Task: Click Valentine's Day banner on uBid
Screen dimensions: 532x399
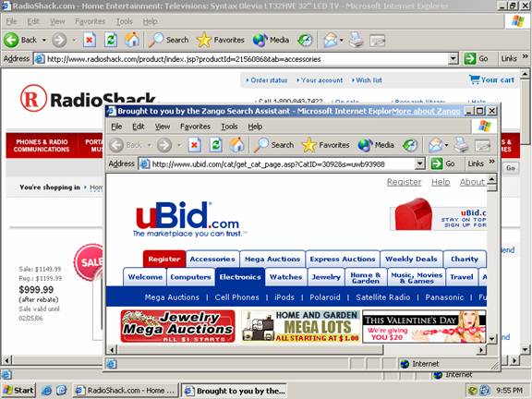Action: pos(424,326)
